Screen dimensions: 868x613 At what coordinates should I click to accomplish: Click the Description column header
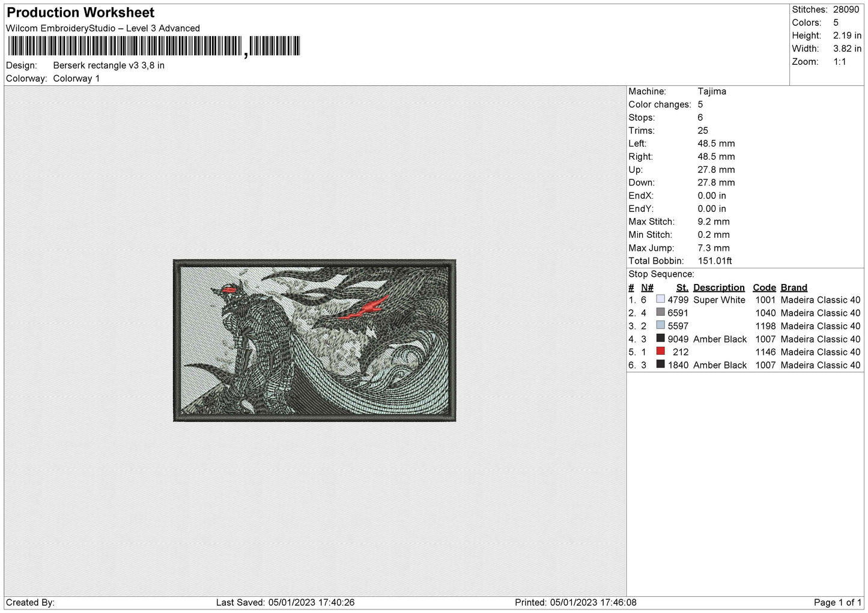[718, 288]
